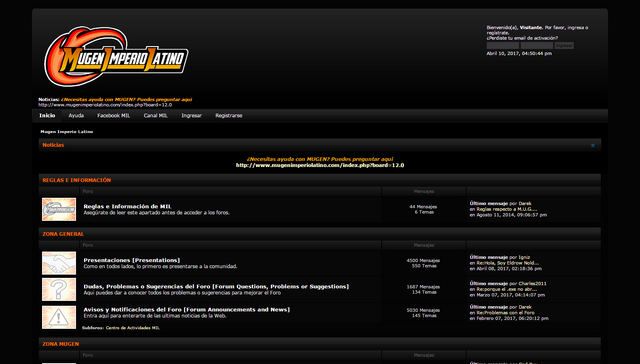Open Dudas, Problemas o Sugerencias del Foro
The width and height of the screenshot is (640, 364).
pyautogui.click(x=216, y=286)
